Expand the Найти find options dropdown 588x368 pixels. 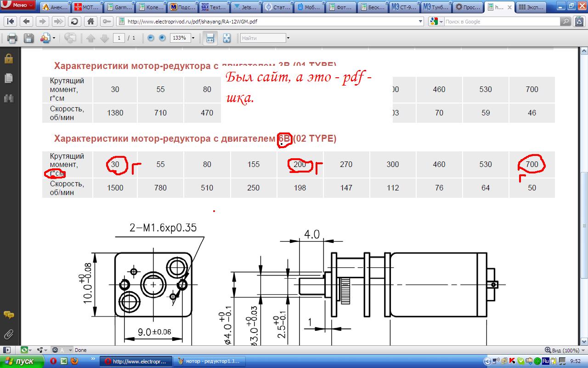[x=288, y=38]
